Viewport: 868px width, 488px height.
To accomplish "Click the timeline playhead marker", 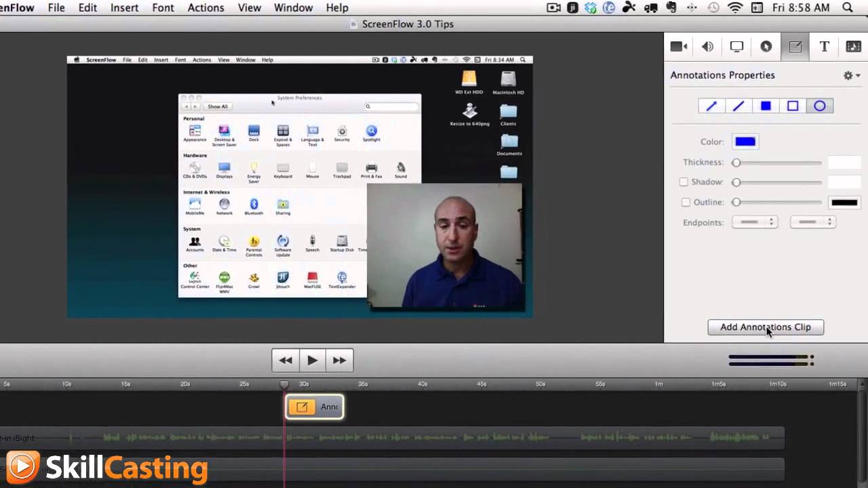I will tap(285, 384).
